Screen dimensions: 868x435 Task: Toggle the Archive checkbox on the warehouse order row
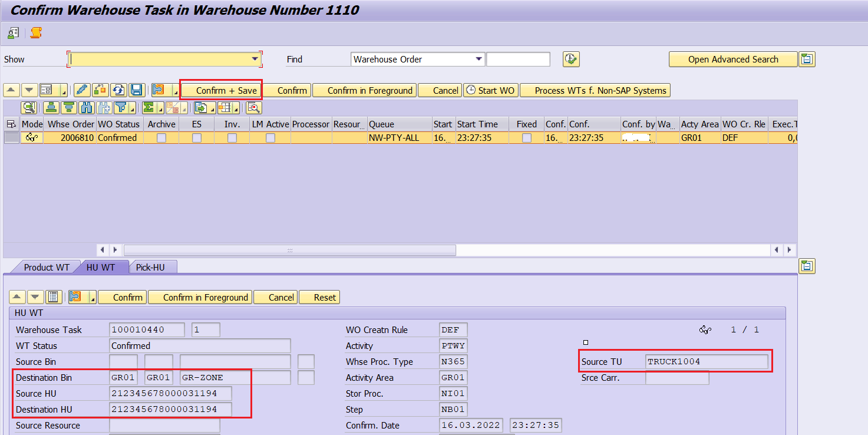point(160,137)
